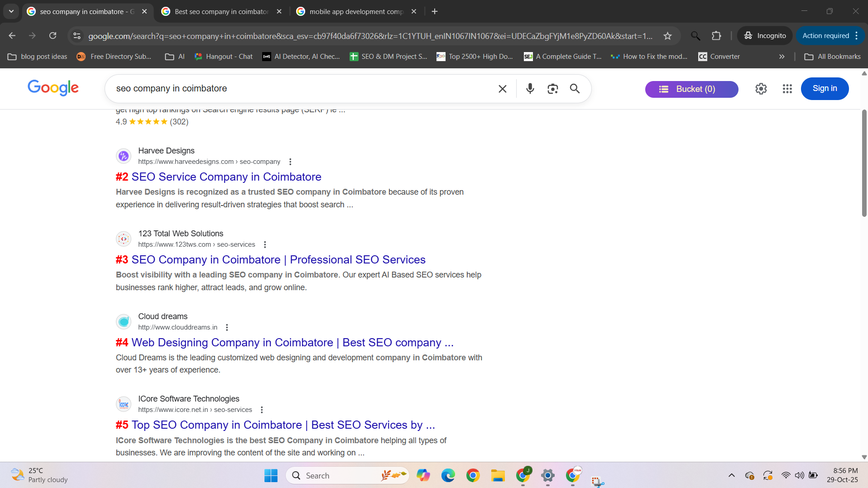
Task: Open Google Lens image search
Action: click(552, 89)
